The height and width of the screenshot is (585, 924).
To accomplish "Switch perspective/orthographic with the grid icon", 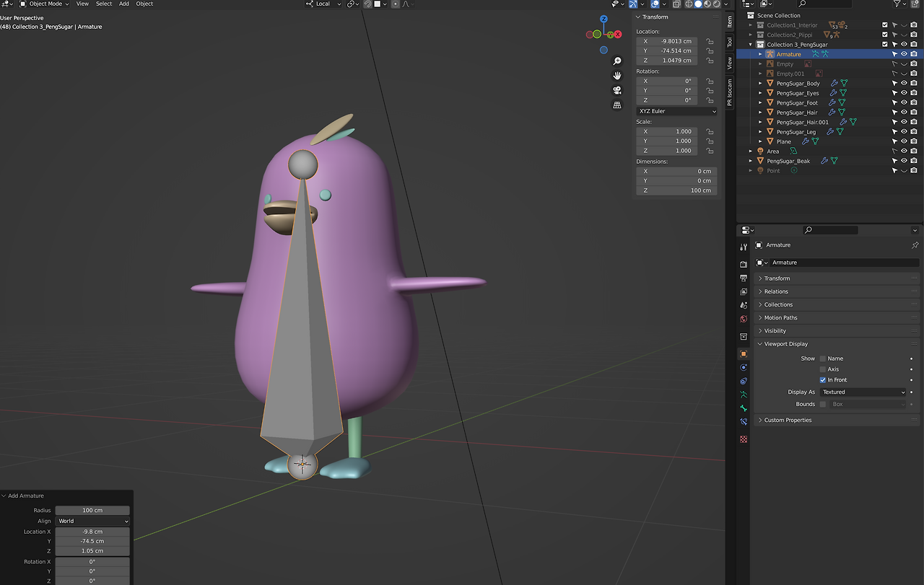I will 617,105.
